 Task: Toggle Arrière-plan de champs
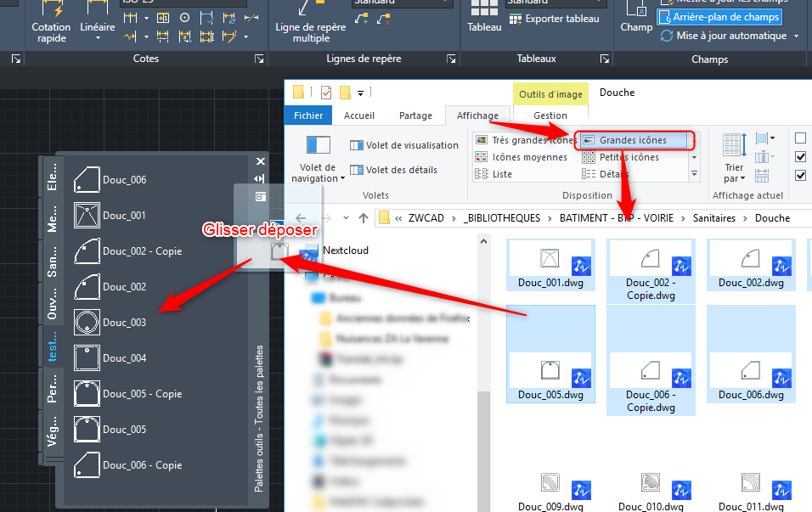(x=719, y=17)
